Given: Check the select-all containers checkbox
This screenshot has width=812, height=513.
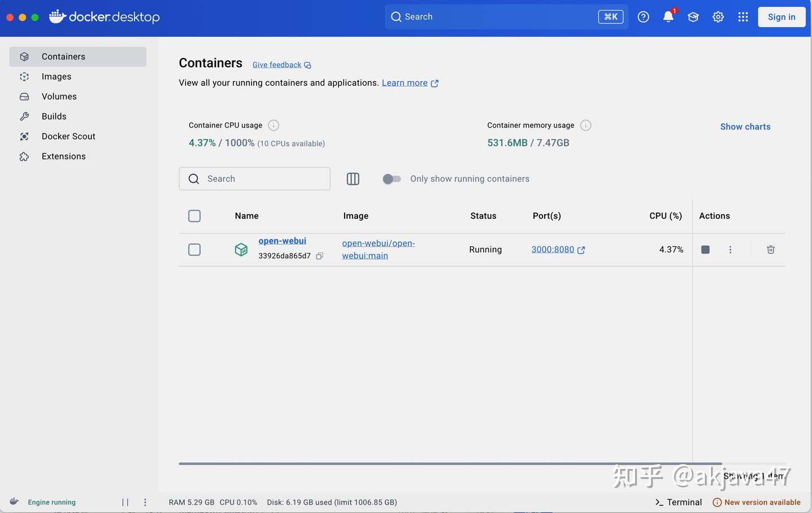Looking at the screenshot, I should coord(194,216).
